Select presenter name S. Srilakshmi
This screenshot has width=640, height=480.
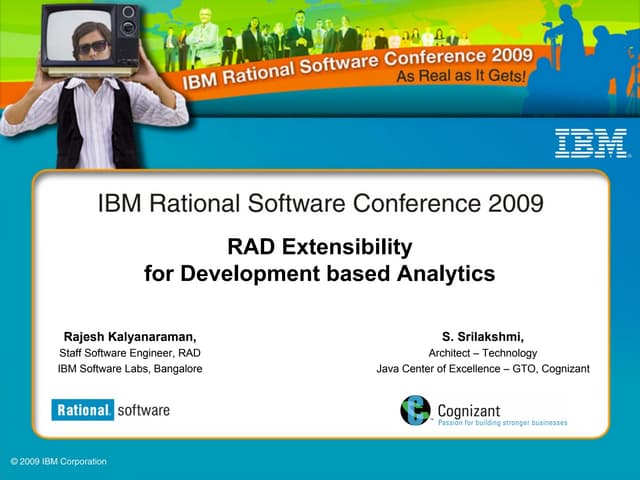tap(483, 337)
